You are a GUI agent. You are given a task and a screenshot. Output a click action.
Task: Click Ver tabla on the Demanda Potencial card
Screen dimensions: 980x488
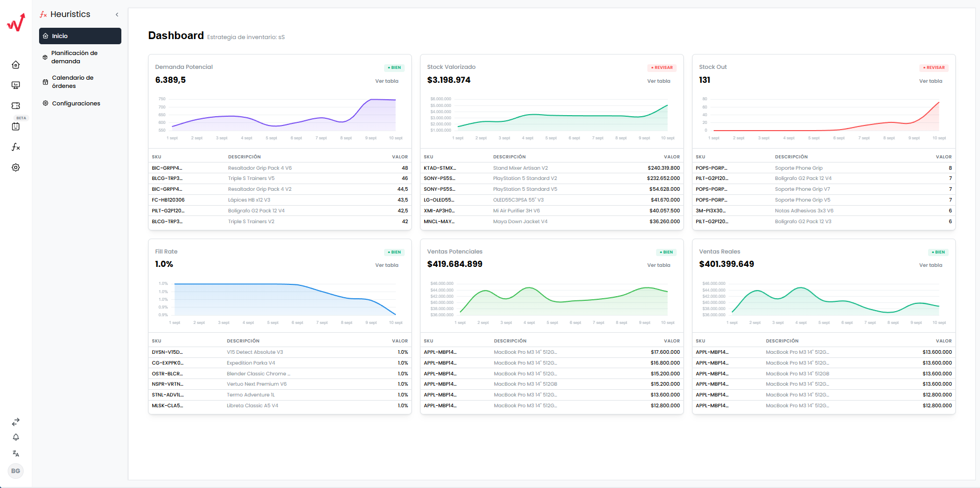point(387,81)
